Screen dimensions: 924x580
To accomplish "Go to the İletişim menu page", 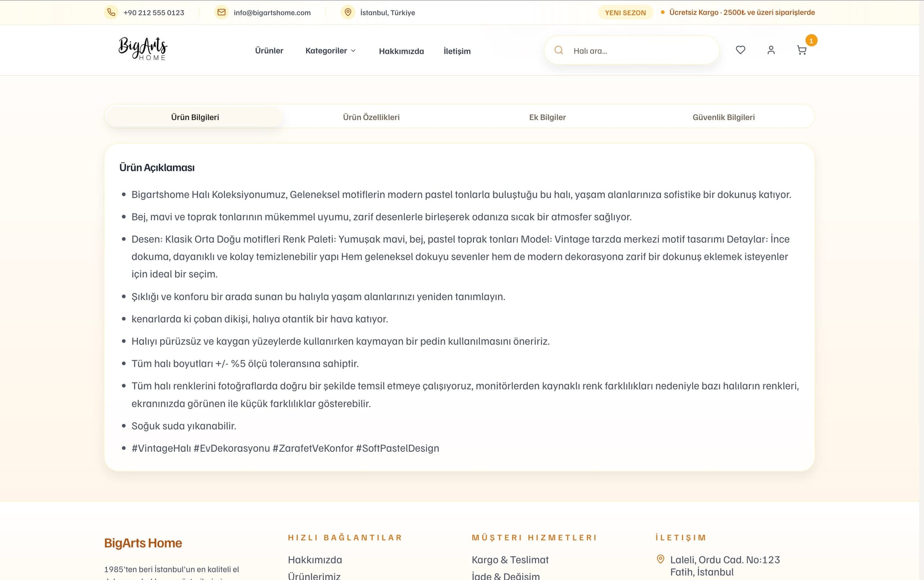I will pos(457,51).
